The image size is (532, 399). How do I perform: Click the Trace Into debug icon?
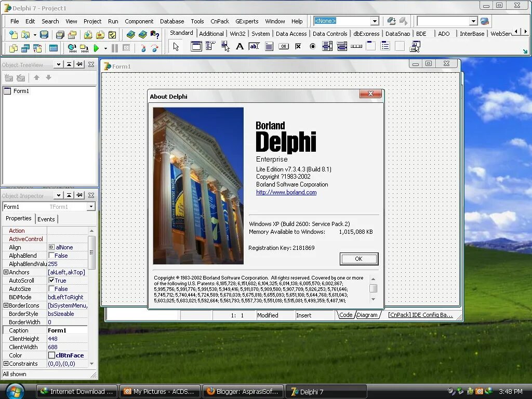143,48
